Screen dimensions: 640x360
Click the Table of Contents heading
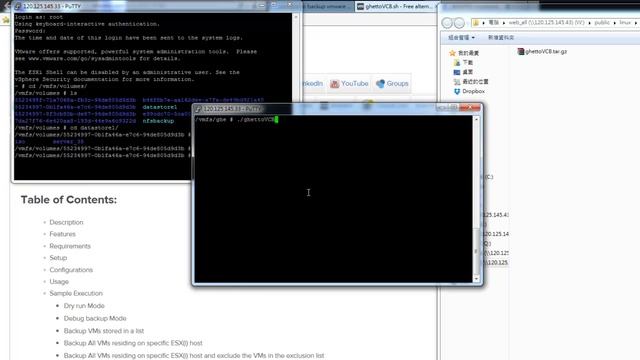pyautogui.click(x=69, y=200)
